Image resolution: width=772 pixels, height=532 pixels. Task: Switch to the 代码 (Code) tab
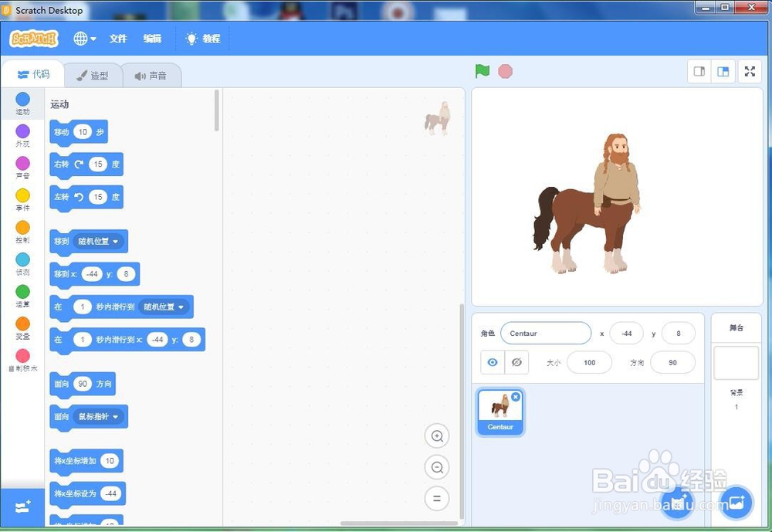click(x=33, y=74)
